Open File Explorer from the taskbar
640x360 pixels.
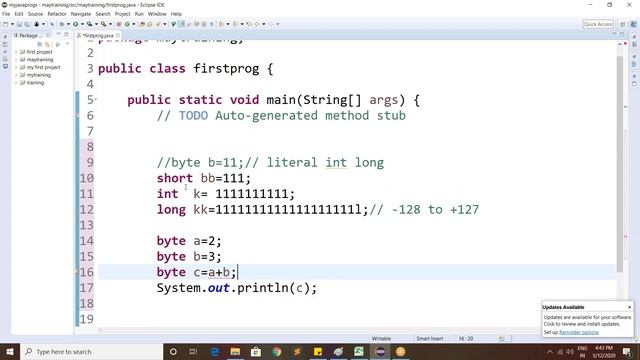(235, 351)
